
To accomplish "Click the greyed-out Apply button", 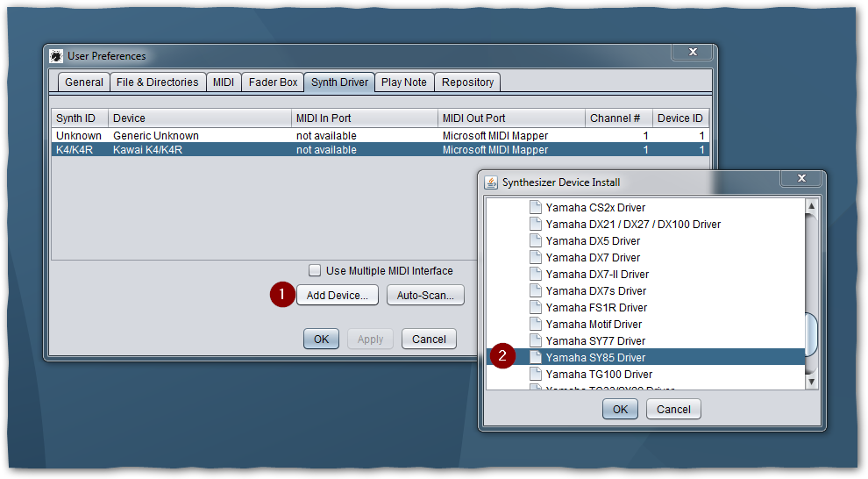I will [370, 339].
